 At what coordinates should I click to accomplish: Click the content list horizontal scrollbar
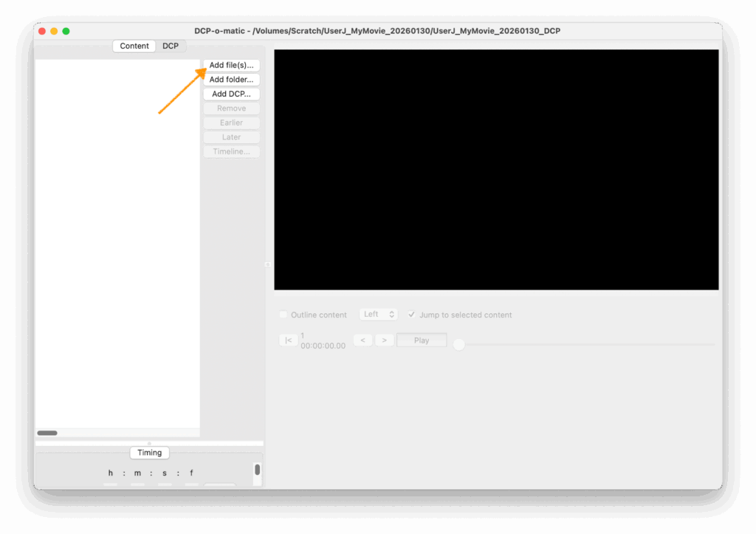point(47,433)
